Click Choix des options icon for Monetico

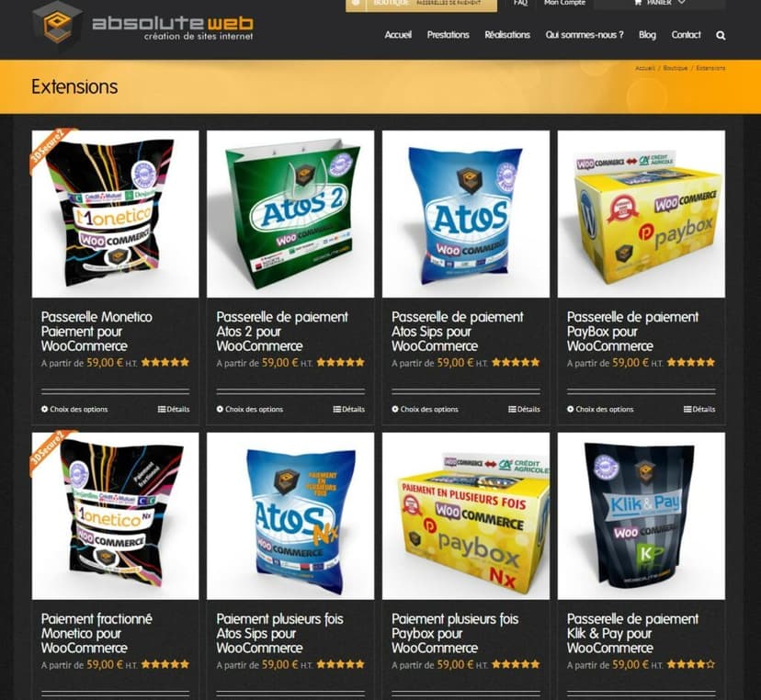click(45, 409)
